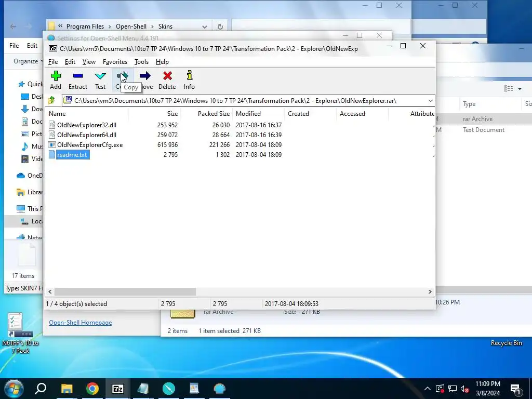This screenshot has height=399, width=532.
Task: Click the 7-Zip archive path field
Action: click(x=248, y=100)
